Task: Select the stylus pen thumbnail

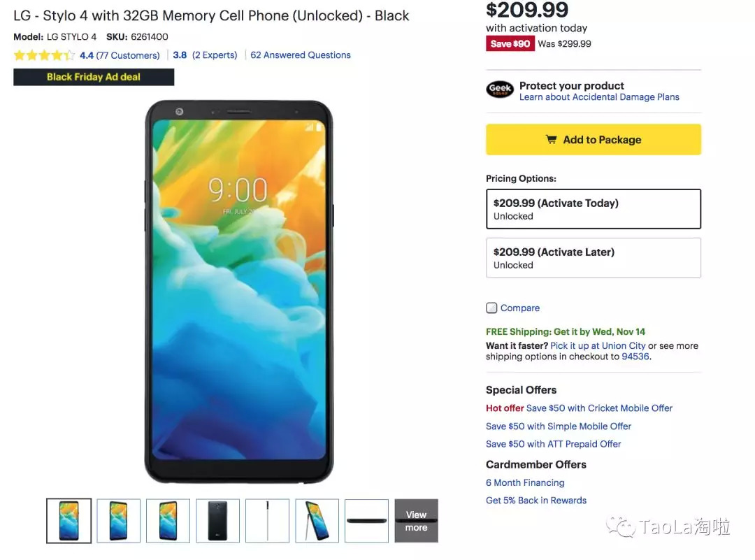Action: [267, 521]
